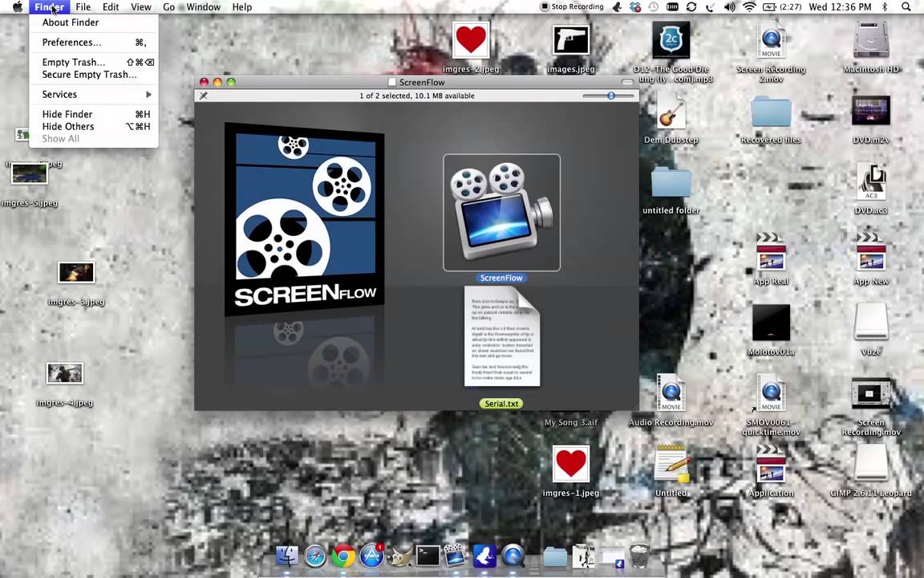The width and height of the screenshot is (924, 578).
Task: Launch Google Chrome from the Dock
Action: click(343, 556)
